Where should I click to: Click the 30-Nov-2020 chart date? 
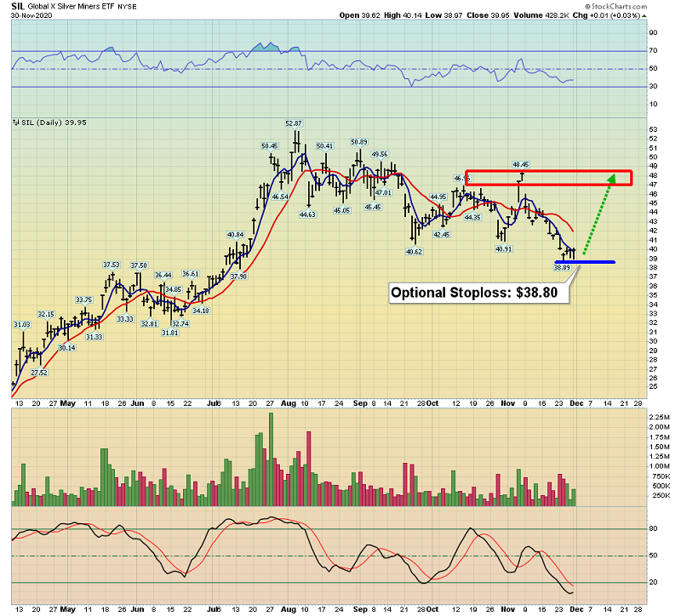coord(31,15)
